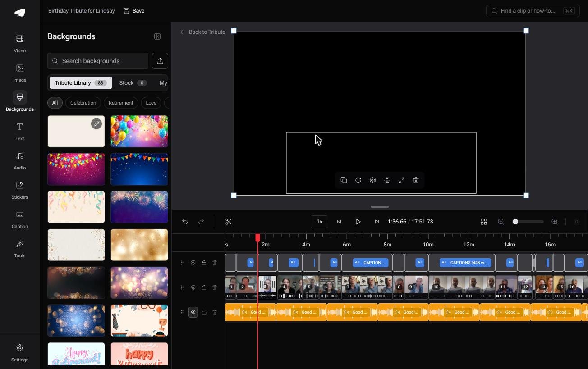Image resolution: width=588 pixels, height=369 pixels.
Task: Go Back to Tribute
Action: tap(202, 32)
